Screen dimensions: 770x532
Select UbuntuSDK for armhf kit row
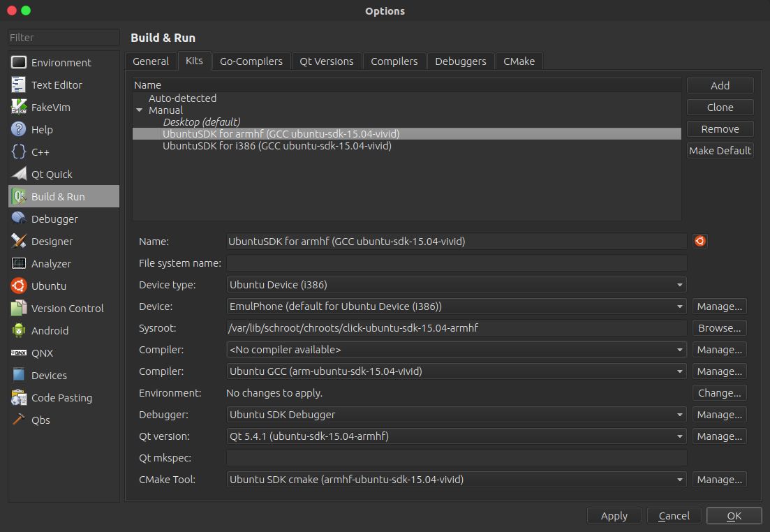coord(406,133)
